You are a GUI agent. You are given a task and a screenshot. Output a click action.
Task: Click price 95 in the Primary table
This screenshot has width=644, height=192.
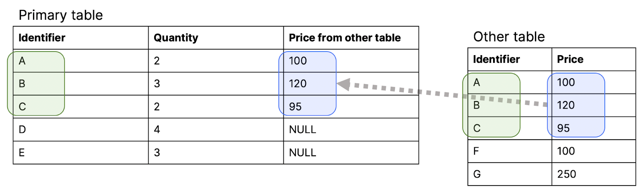pyautogui.click(x=295, y=107)
